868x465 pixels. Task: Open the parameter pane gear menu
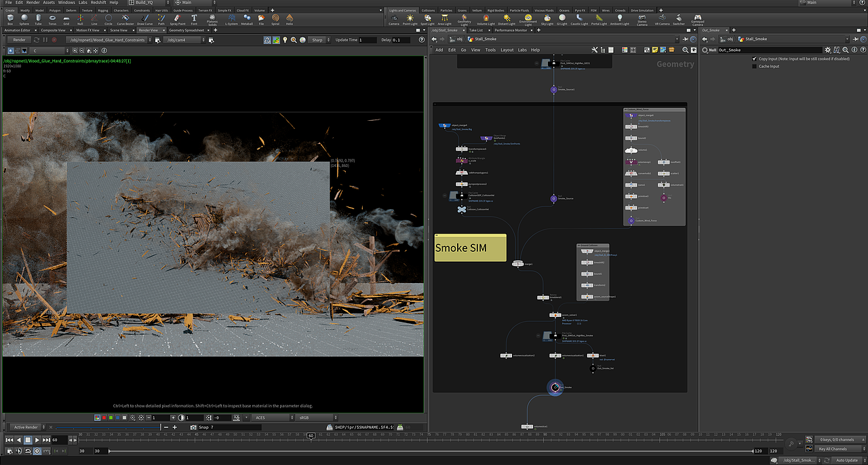point(827,50)
